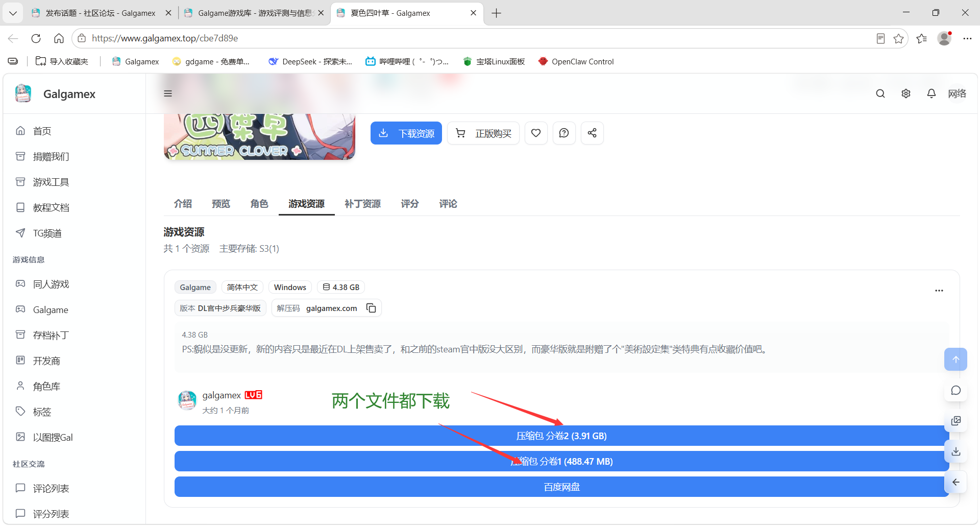
Task: Click the floating comment bubble button
Action: (x=955, y=390)
